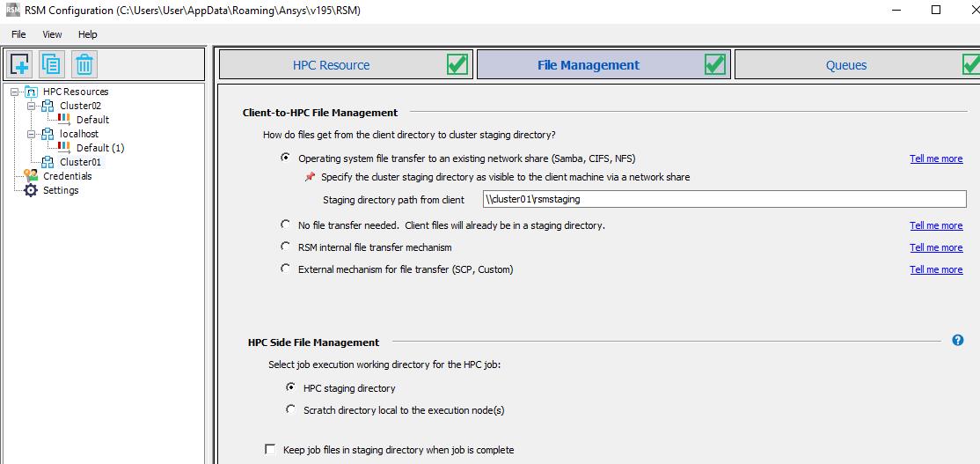Click the Credentials key icon
980x464 pixels.
coord(32,176)
